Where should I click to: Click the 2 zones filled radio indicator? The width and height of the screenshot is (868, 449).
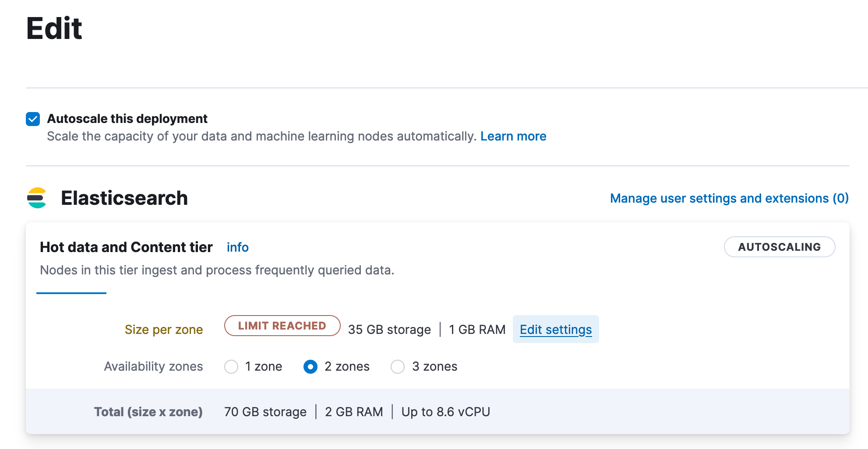click(311, 367)
